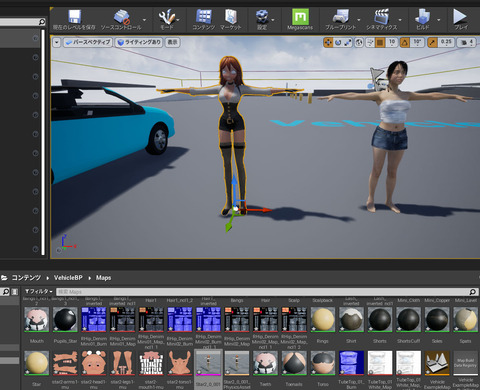Open the Perspective viewport type menu
The height and width of the screenshot is (390, 480).
coord(88,42)
